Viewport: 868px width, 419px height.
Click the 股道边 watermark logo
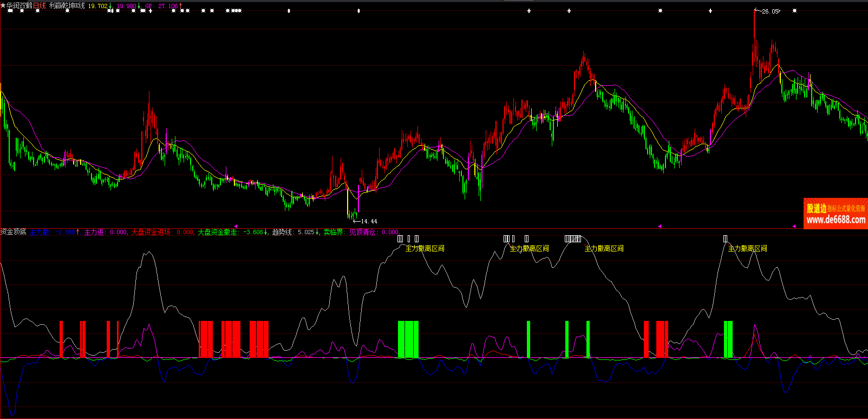click(817, 208)
